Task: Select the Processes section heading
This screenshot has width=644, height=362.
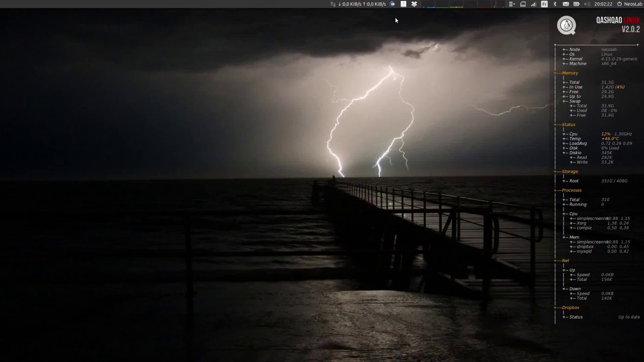Action: pyautogui.click(x=572, y=190)
